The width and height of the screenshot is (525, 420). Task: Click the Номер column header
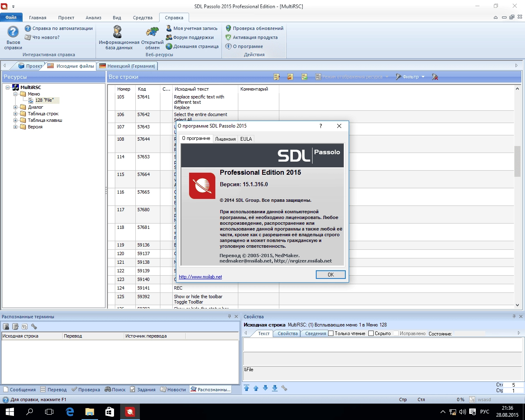tap(125, 89)
